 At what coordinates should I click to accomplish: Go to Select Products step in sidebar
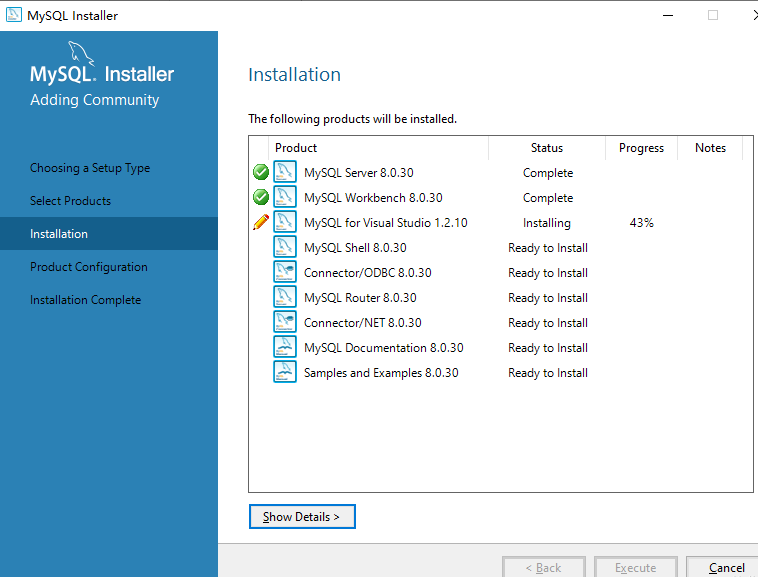point(70,201)
